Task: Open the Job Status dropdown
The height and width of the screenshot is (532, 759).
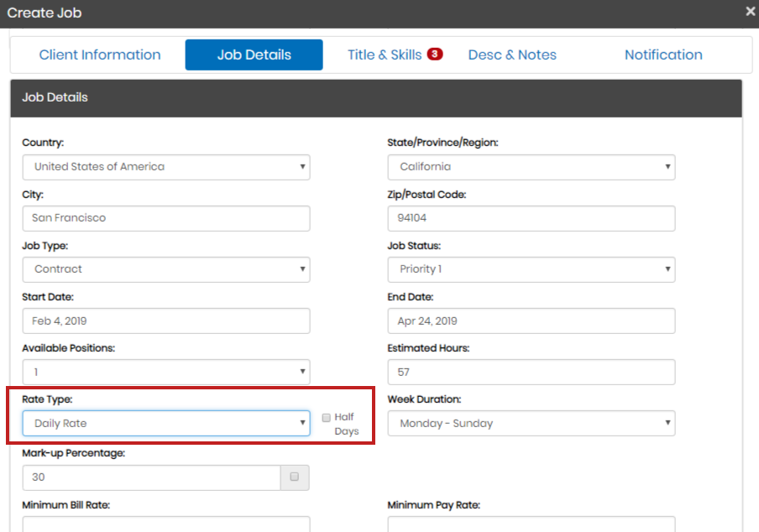Action: [531, 269]
